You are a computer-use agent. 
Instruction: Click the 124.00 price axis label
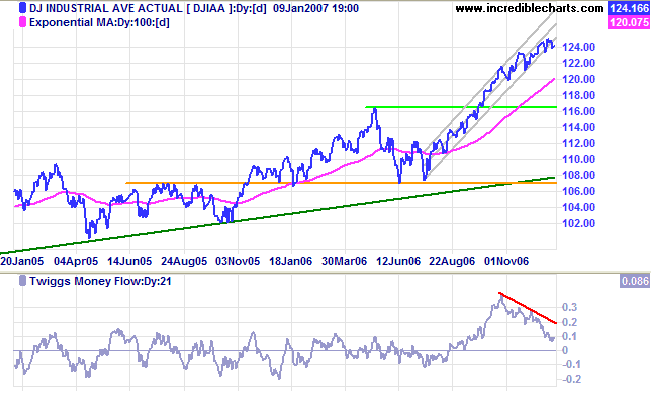[578, 47]
